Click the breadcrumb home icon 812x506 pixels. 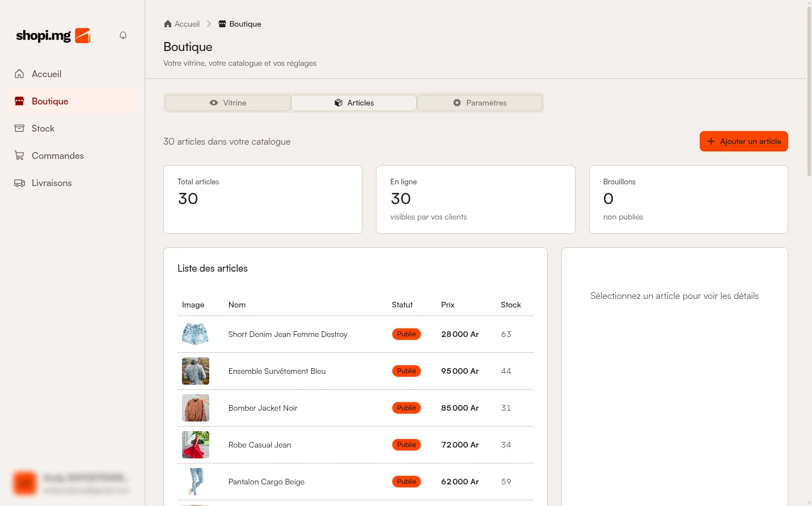pyautogui.click(x=168, y=24)
